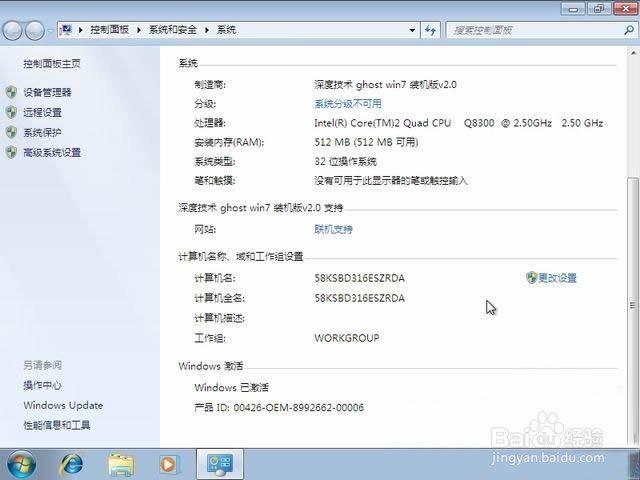Click Windows 已激活 status text
Screen dimensions: 640x480
[x=231, y=388]
